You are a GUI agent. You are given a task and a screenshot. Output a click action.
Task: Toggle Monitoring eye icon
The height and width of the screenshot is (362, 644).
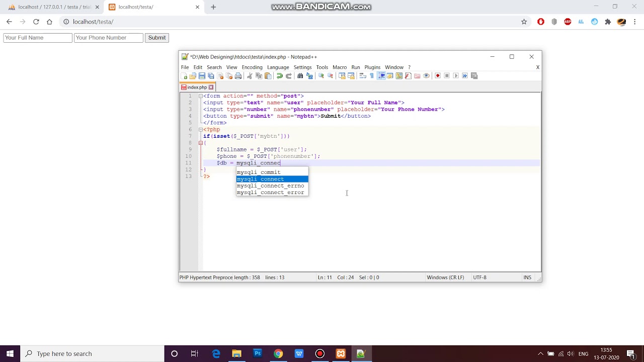point(426,76)
